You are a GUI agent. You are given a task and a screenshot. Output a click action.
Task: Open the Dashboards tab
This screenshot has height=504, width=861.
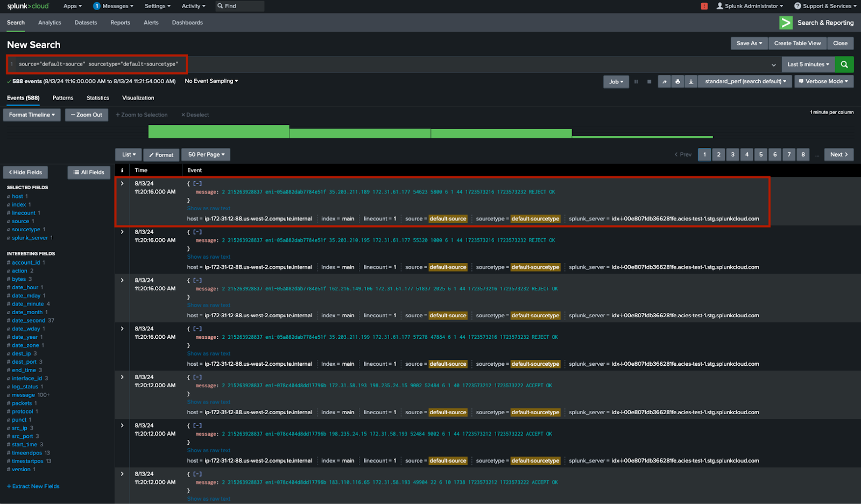187,23
